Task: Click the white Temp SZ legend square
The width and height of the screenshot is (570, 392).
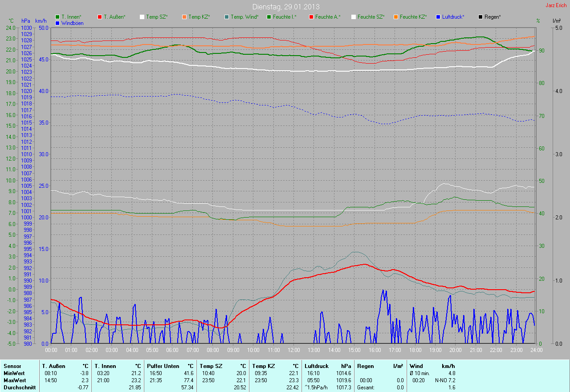Action: (142, 17)
